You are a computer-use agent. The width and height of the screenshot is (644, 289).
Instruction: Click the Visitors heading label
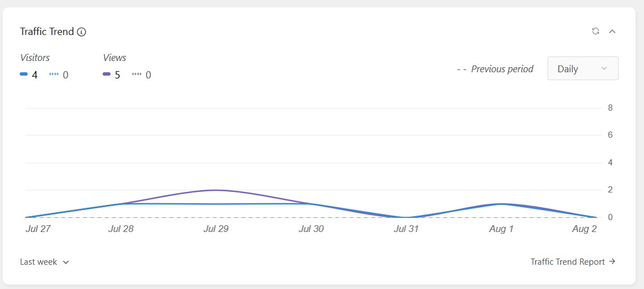35,58
